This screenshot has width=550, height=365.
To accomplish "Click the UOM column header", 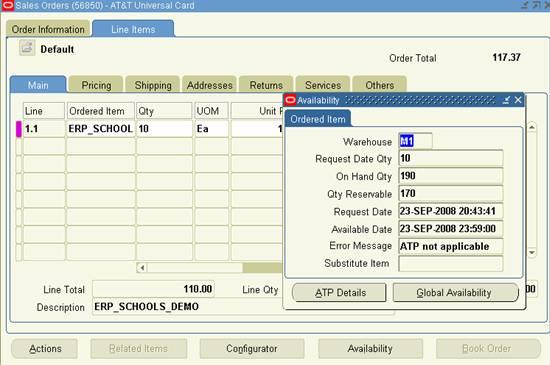I will pyautogui.click(x=212, y=111).
